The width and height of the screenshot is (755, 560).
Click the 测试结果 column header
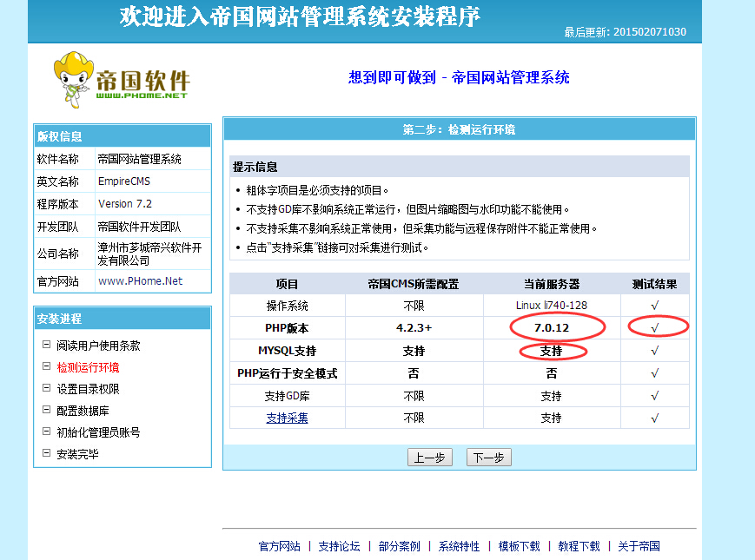point(654,284)
